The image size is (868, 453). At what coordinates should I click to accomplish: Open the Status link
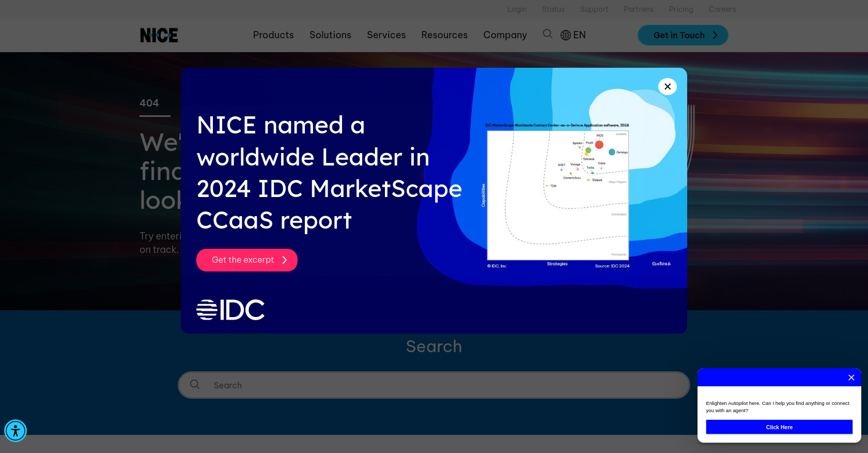[x=553, y=9]
